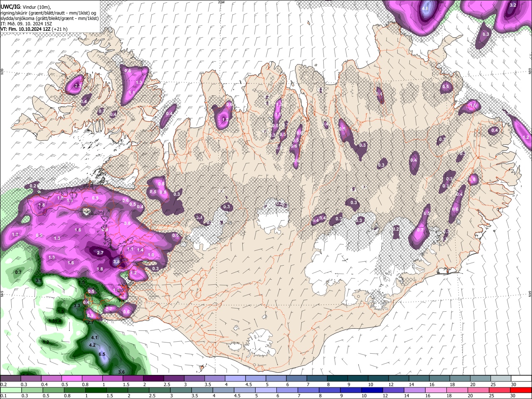Screen dimensions: 532x399
Task: Click the 4.2 rain value label
Action: pos(93,345)
